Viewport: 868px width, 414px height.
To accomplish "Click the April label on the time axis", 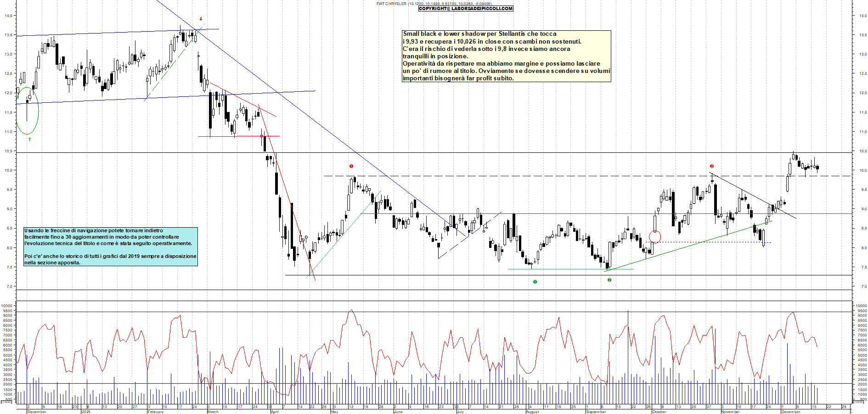I will coord(275,412).
